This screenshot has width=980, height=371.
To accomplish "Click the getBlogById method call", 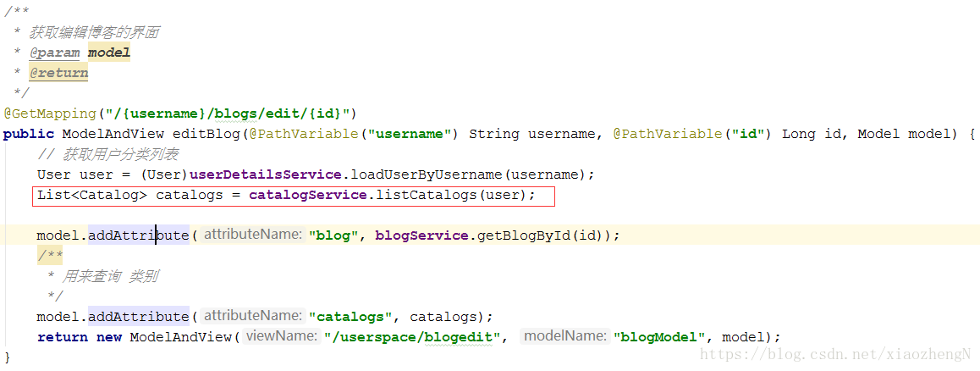I will (x=524, y=235).
